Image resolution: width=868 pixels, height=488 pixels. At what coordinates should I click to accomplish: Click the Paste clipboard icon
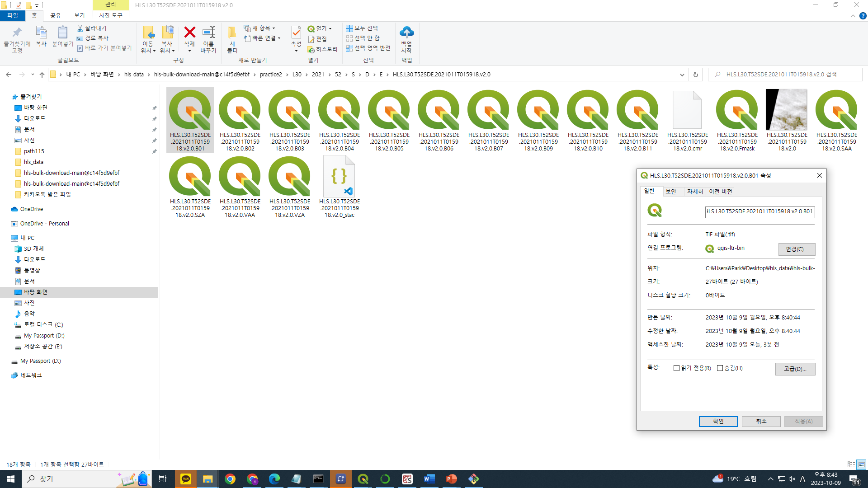pyautogui.click(x=62, y=33)
